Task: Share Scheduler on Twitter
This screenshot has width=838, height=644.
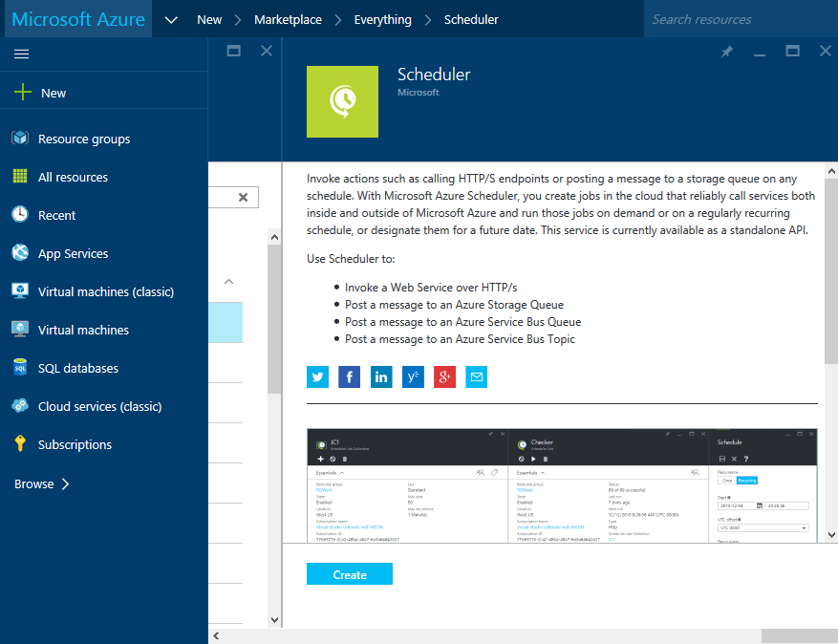Action: [317, 376]
